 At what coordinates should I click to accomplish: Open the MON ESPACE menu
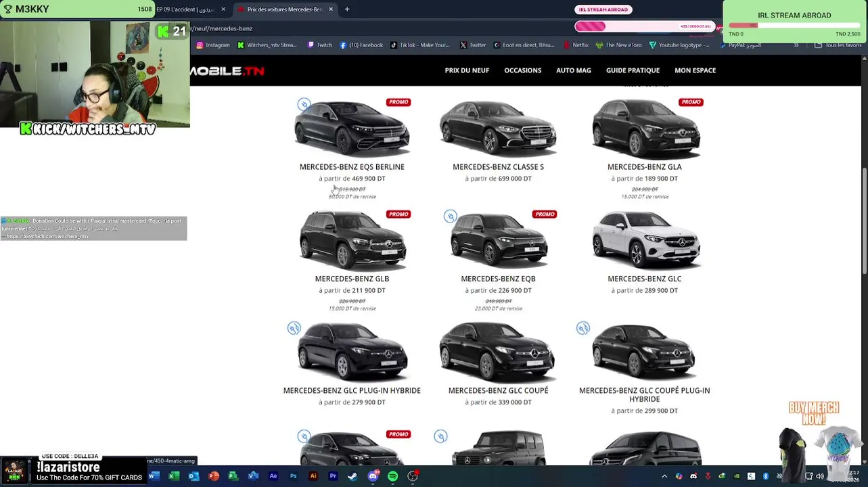[695, 70]
